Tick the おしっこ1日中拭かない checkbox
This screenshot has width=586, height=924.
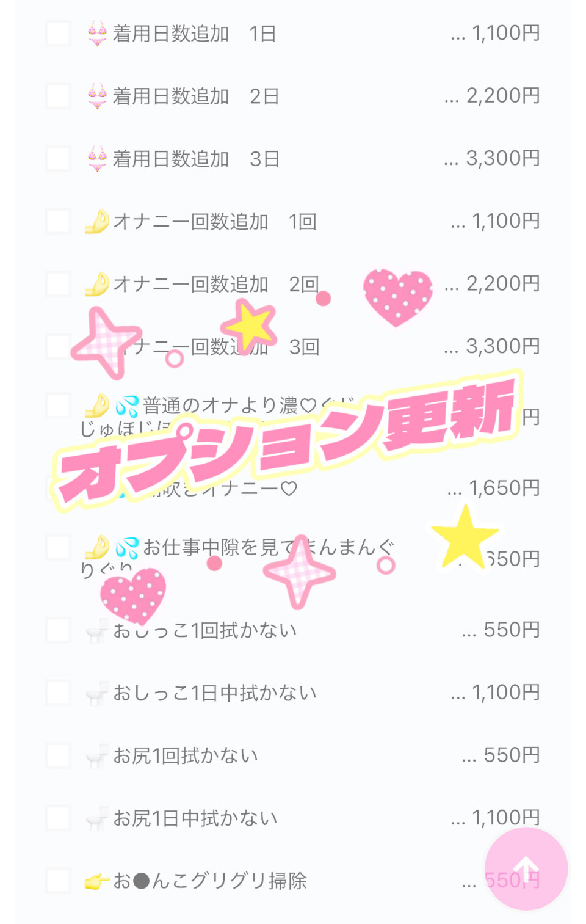[59, 693]
